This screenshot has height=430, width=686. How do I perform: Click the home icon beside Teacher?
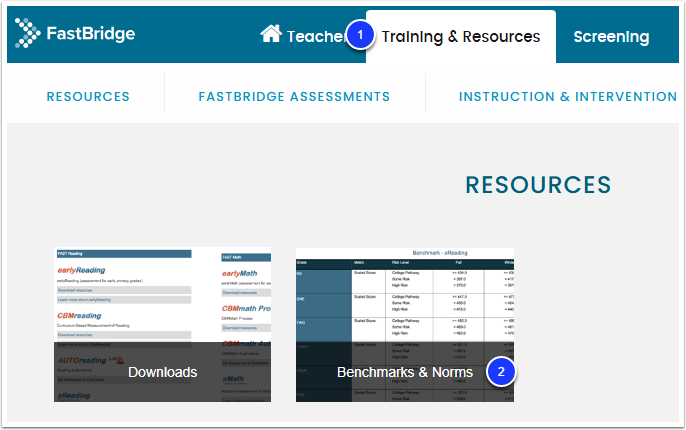[x=271, y=34]
